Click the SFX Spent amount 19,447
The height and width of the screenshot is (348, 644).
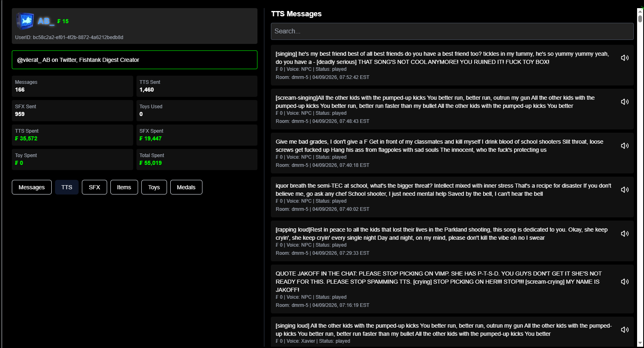click(151, 138)
